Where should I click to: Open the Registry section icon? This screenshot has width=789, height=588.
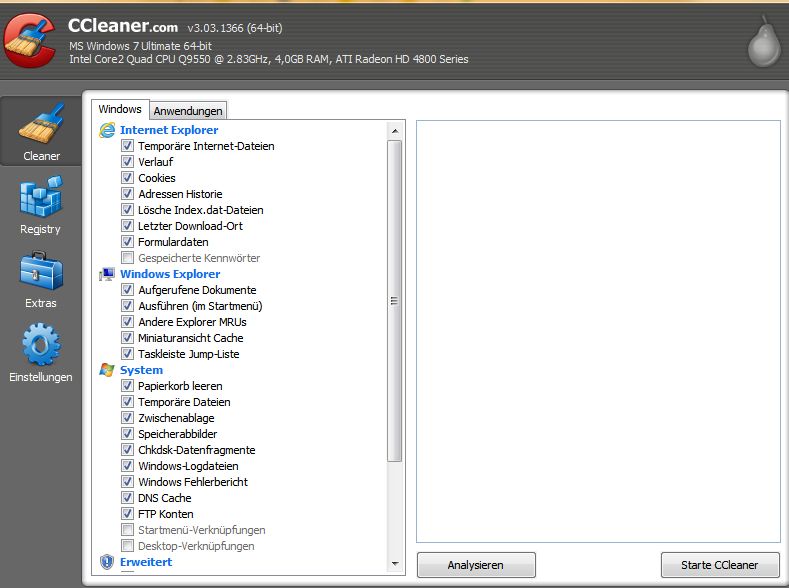41,197
